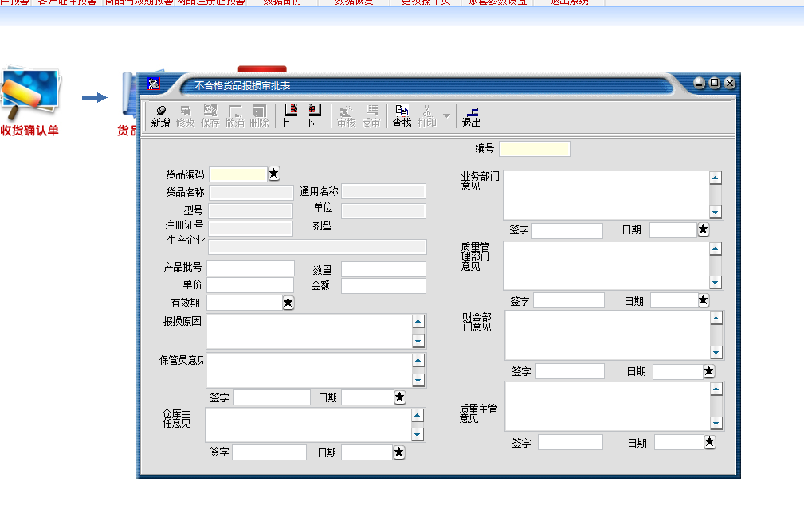804x532 pixels.
Task: Expand the 打印 (Print) dropdown arrow
Action: tap(446, 116)
